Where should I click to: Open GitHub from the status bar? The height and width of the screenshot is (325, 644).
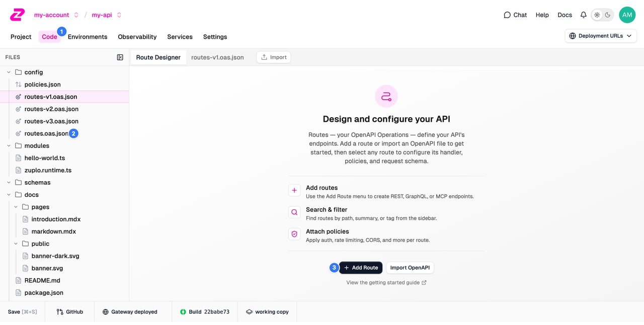coord(70,312)
